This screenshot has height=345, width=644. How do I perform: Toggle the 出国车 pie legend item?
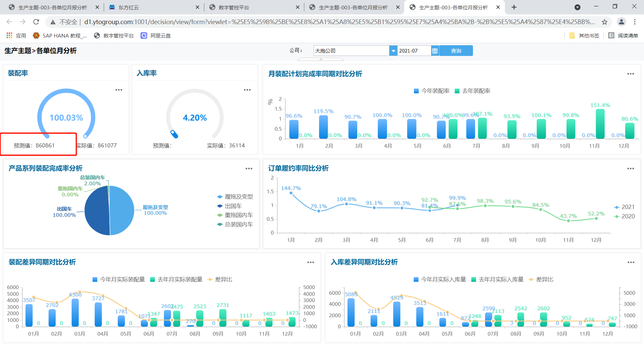(229, 206)
